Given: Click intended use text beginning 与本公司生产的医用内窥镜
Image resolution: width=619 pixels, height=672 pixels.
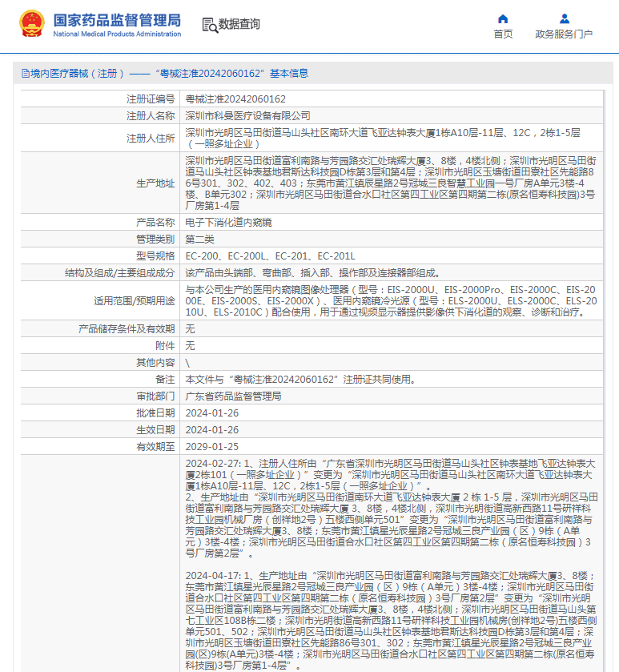Looking at the screenshot, I should click(391, 300).
